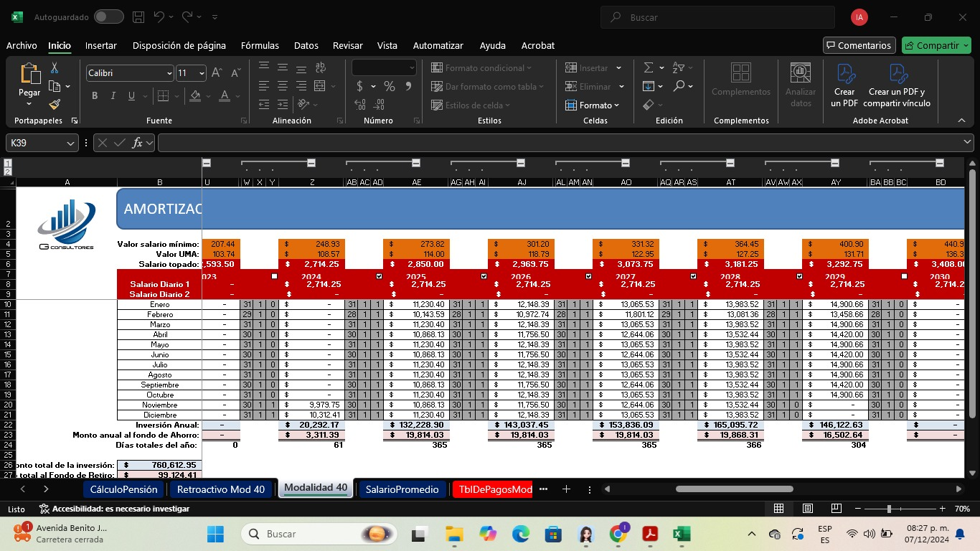The width and height of the screenshot is (980, 551).
Task: Apply bold formatting with the B icon
Action: pos(95,96)
